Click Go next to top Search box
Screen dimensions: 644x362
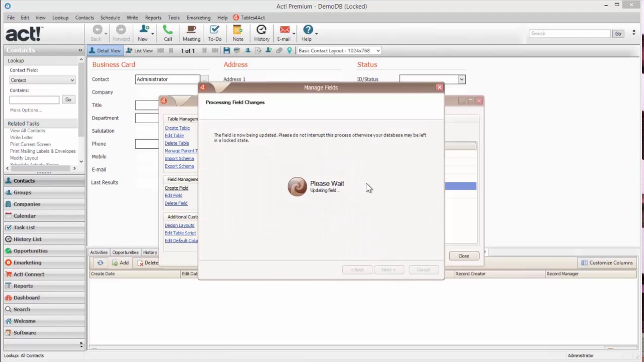point(618,34)
